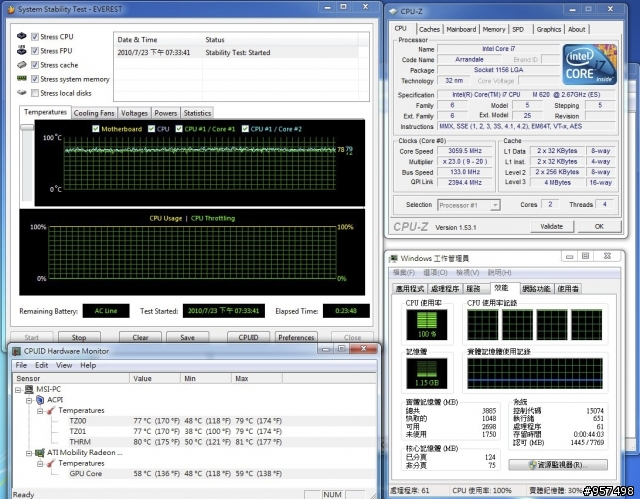Click the CPU-Z title bar icon
The image size is (640, 499).
393,11
